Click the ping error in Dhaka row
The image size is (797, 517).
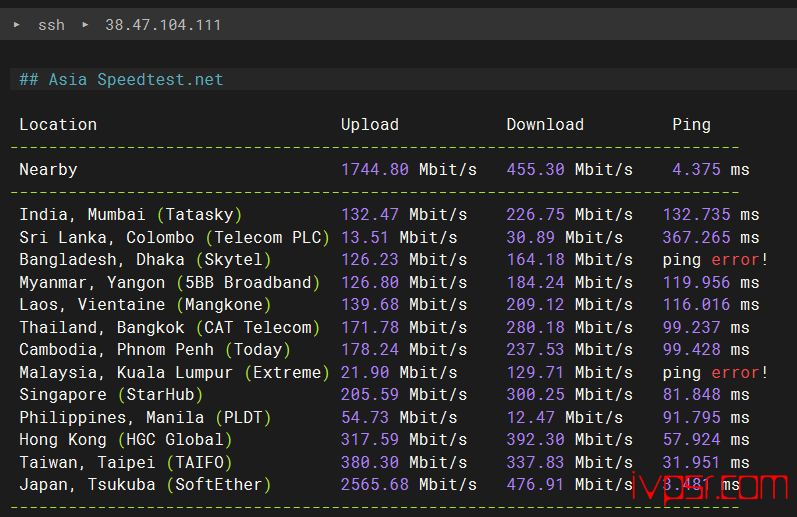pos(715,260)
